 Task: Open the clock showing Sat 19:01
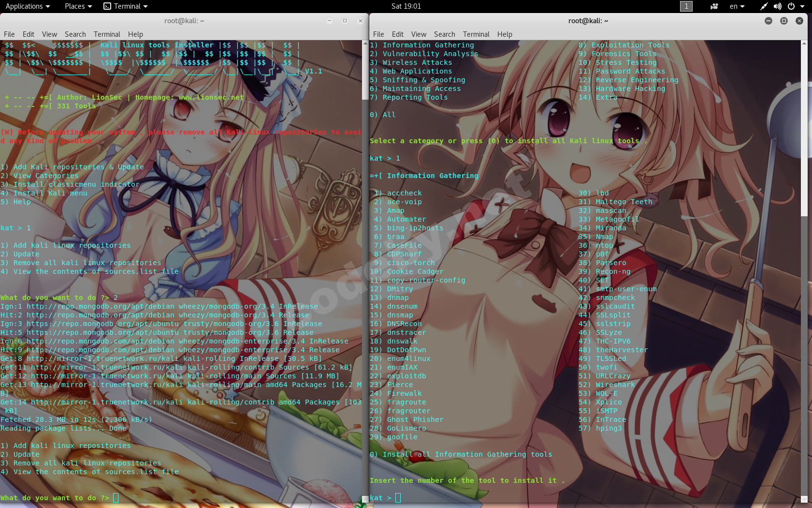(x=406, y=6)
